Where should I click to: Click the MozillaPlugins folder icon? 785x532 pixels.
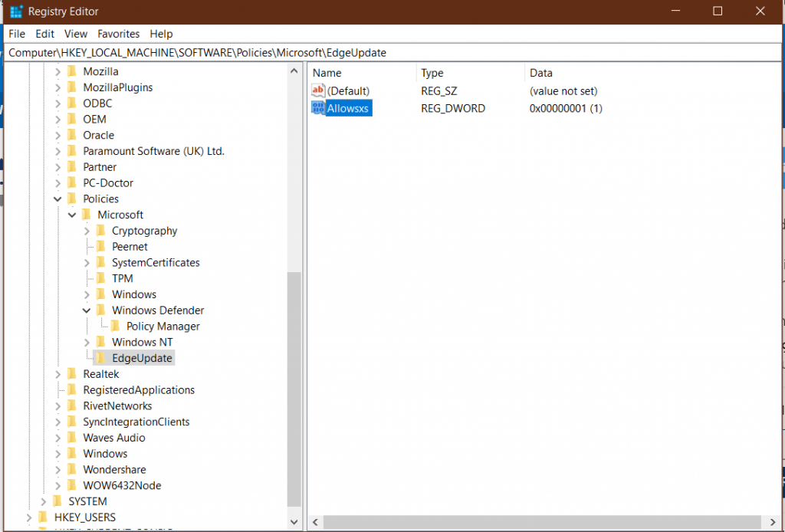pyautogui.click(x=72, y=87)
